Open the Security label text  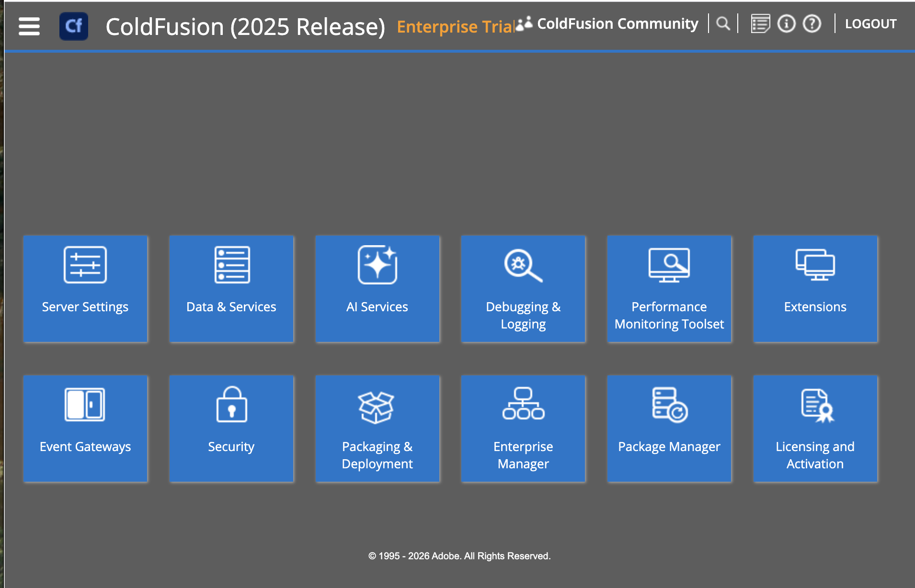coord(231,447)
